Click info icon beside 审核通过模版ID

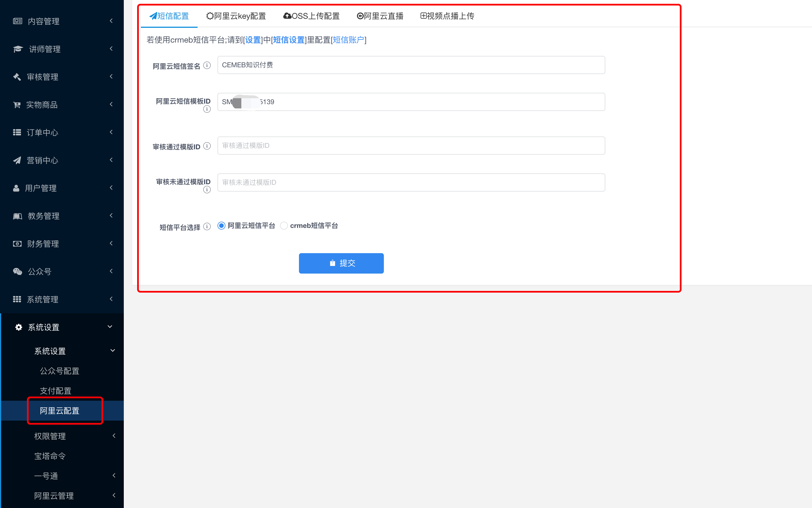207,146
